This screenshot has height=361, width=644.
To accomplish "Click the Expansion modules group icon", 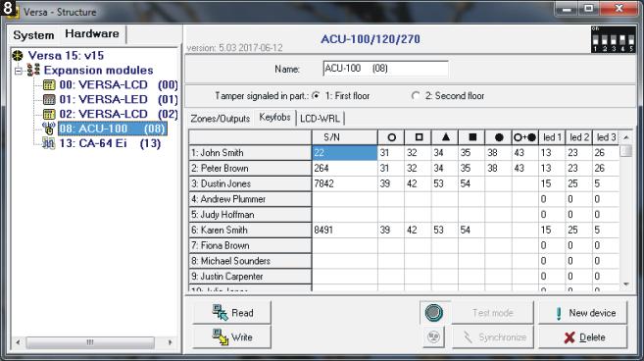I will pos(33,70).
